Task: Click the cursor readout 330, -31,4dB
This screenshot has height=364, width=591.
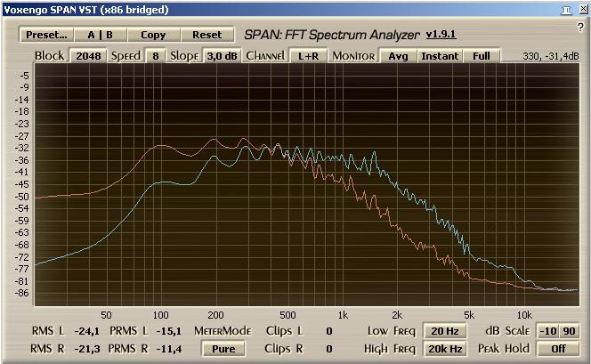Action: pos(550,56)
